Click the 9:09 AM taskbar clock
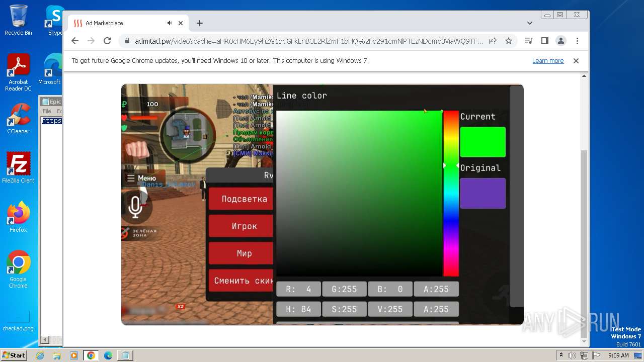This screenshot has width=644, height=362. [618, 355]
